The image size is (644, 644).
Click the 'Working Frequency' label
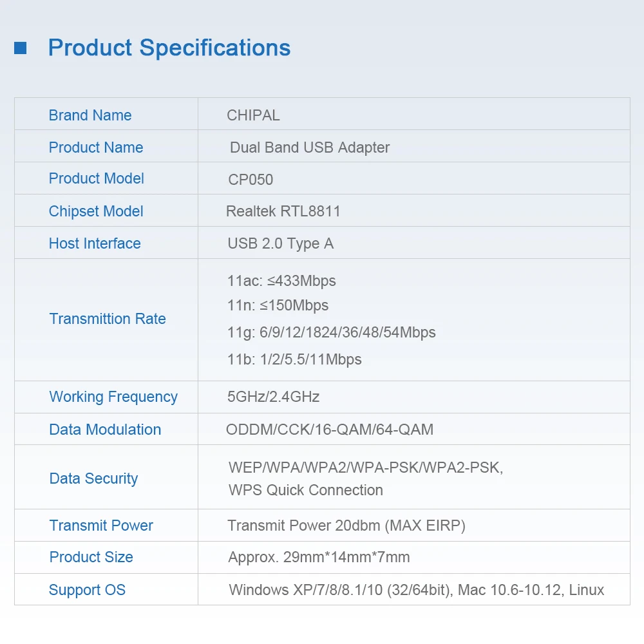(x=113, y=397)
